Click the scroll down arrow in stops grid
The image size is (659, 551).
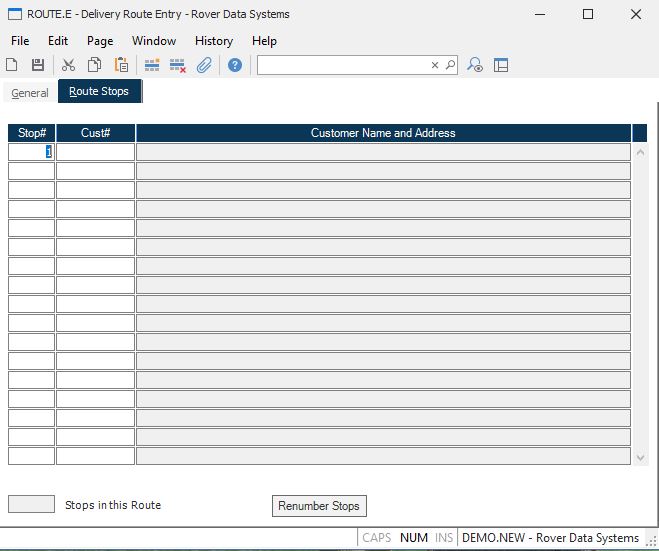coord(640,457)
